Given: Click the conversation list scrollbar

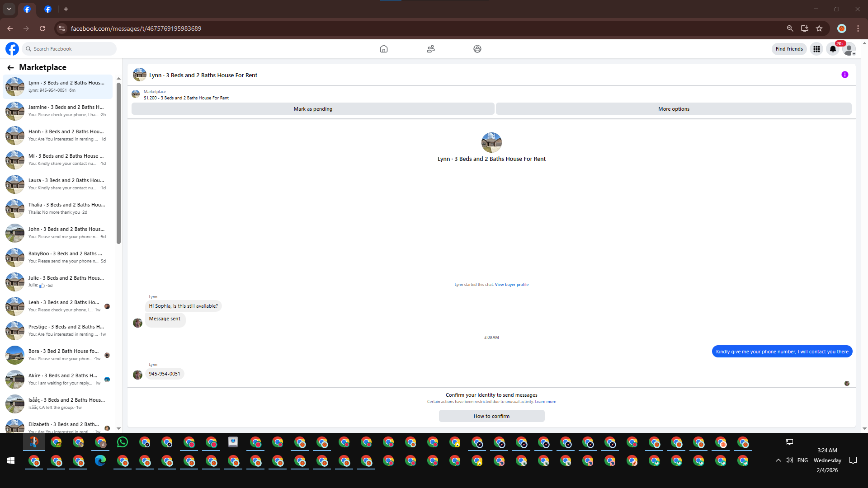Looking at the screenshot, I should pos(118,163).
